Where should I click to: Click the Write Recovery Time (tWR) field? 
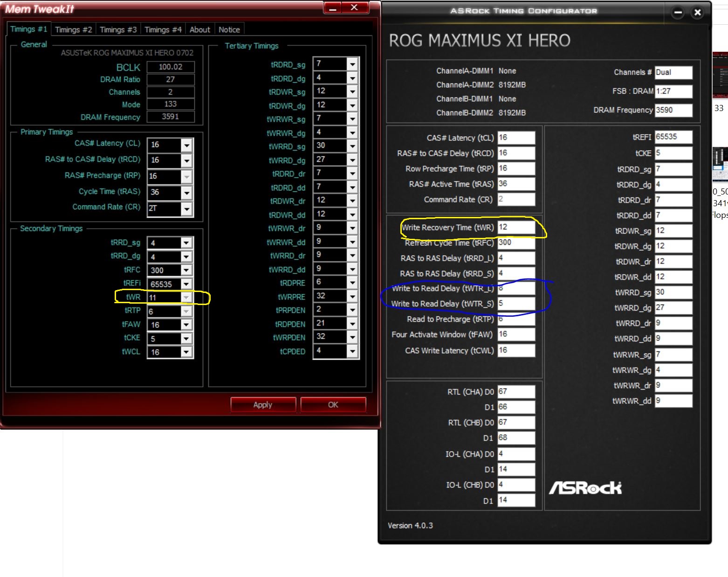coord(516,227)
